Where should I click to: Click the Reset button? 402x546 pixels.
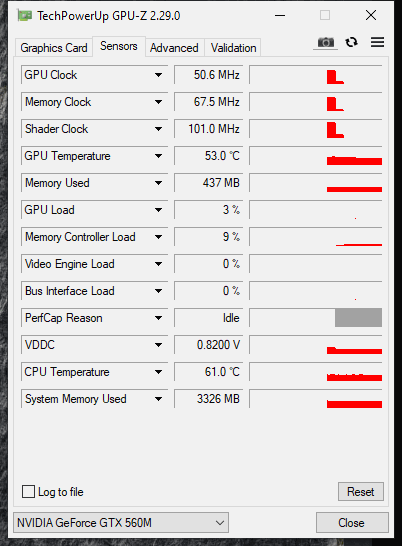click(361, 492)
